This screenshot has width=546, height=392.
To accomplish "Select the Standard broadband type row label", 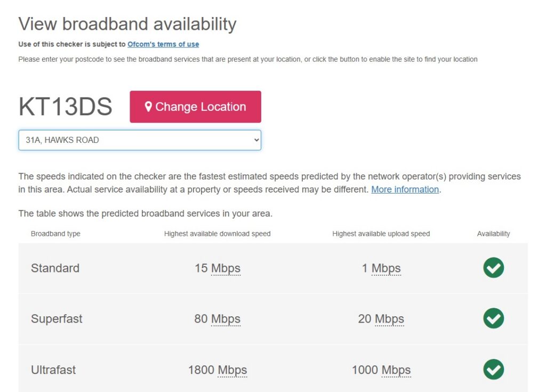I will click(55, 268).
